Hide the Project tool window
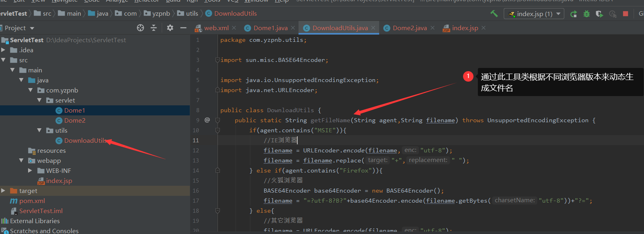The height and width of the screenshot is (234, 644). point(183,28)
